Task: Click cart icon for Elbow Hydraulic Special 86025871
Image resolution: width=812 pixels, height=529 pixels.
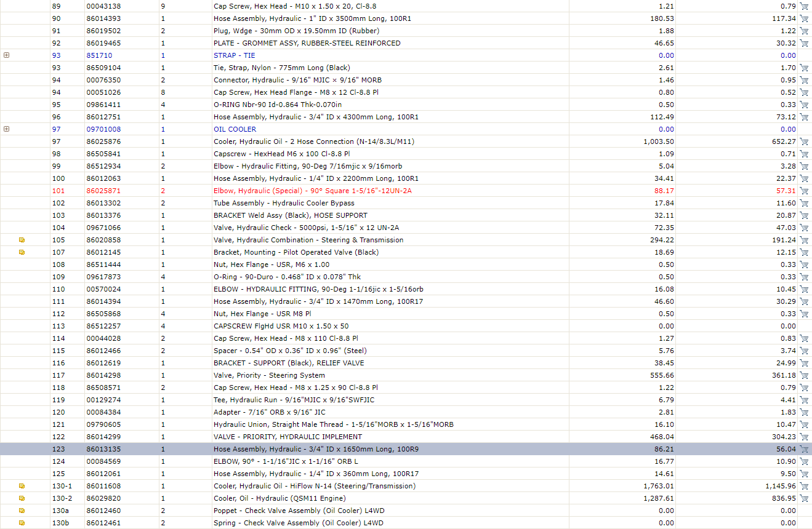Action: [x=804, y=191]
